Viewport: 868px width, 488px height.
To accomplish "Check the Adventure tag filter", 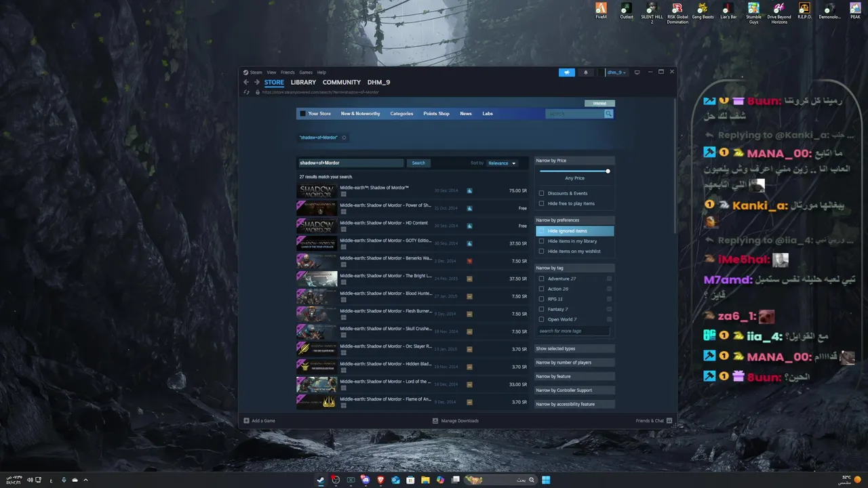I will click(x=541, y=279).
